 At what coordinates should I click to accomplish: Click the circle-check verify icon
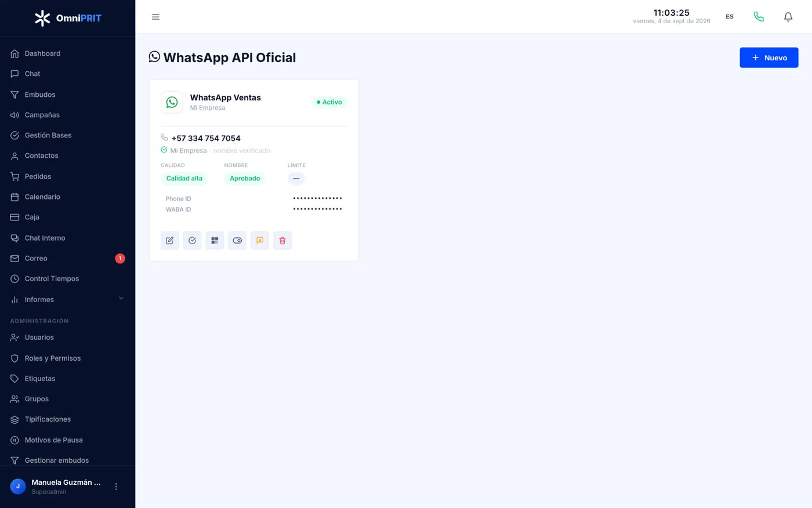point(192,240)
